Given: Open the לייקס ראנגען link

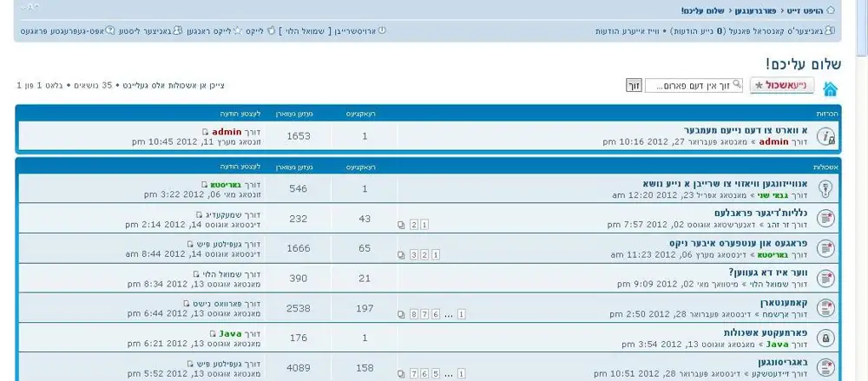Looking at the screenshot, I should pos(208,31).
